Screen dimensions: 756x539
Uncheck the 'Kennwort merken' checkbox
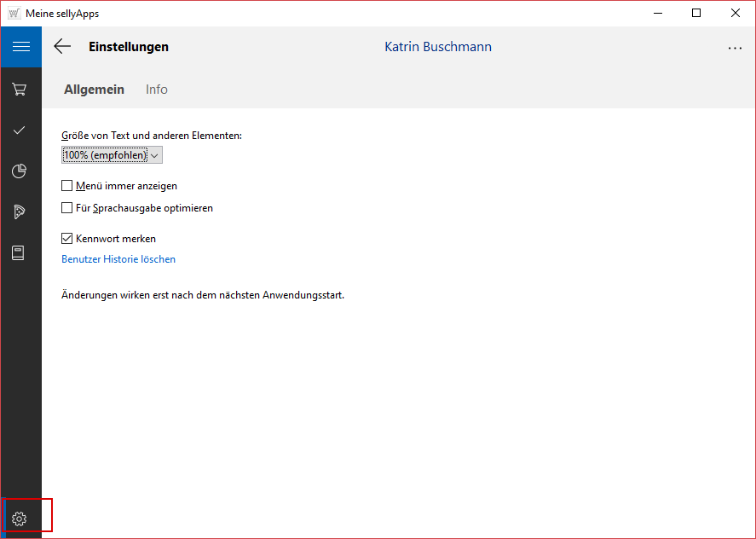click(67, 239)
